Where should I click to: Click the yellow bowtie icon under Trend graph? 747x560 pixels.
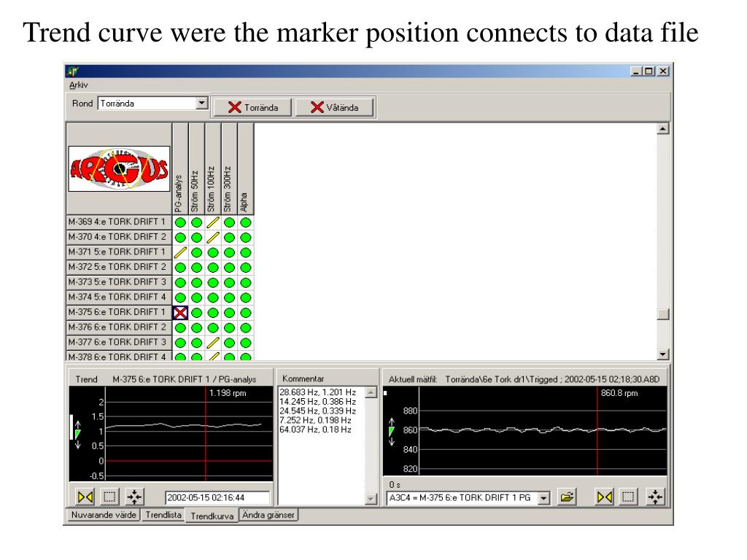[85, 497]
